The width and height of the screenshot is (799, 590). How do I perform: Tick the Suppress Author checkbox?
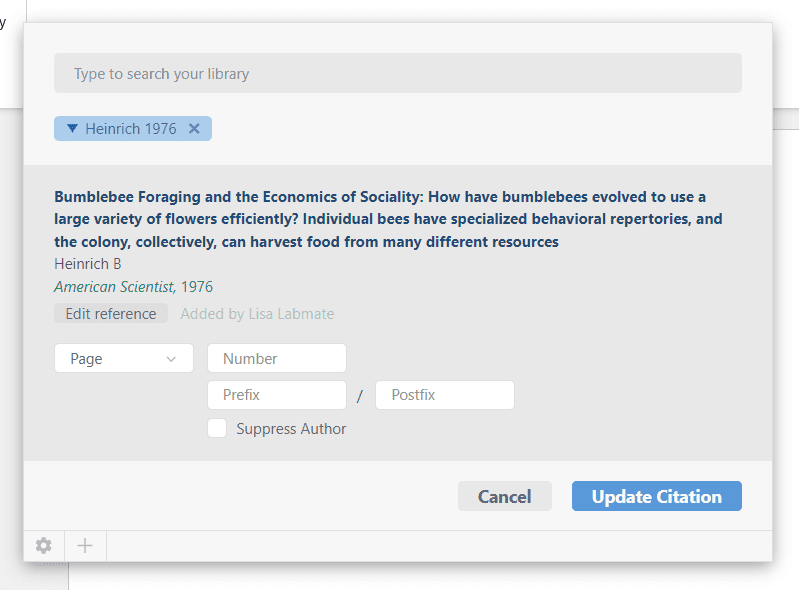coord(217,429)
